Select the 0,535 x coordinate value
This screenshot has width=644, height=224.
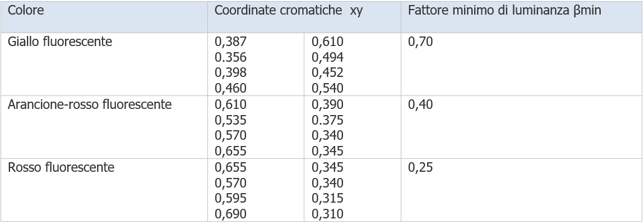[x=230, y=121]
